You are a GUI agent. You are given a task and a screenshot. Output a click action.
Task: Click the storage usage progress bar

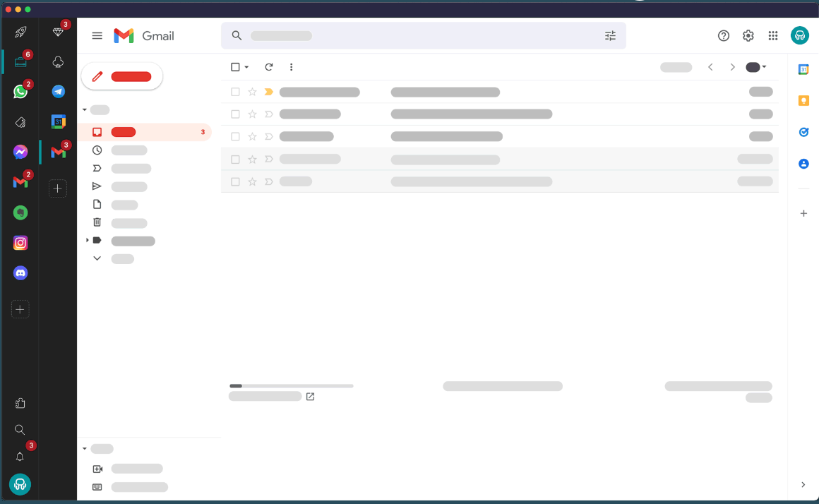coord(292,386)
